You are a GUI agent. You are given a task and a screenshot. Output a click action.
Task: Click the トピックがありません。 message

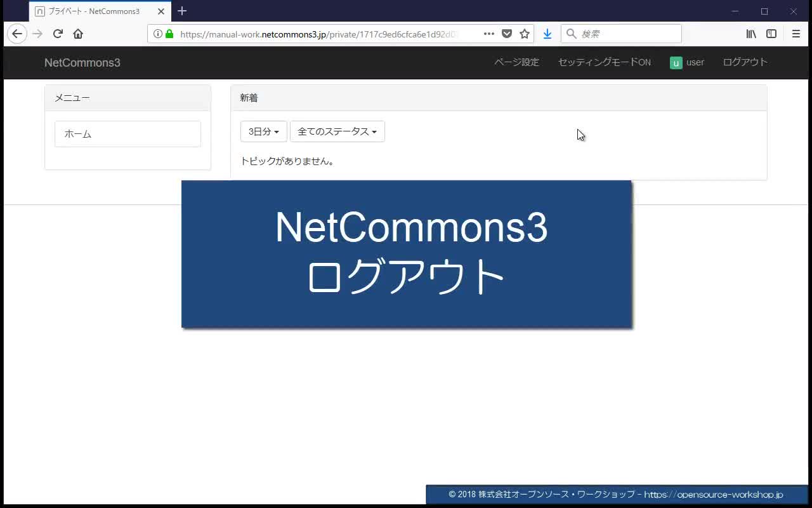287,161
